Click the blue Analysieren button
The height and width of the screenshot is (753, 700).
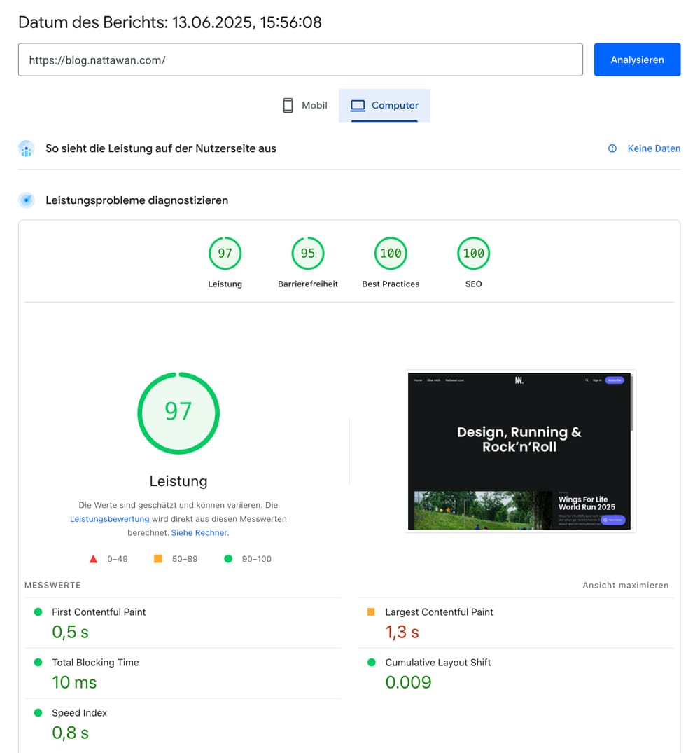click(637, 60)
